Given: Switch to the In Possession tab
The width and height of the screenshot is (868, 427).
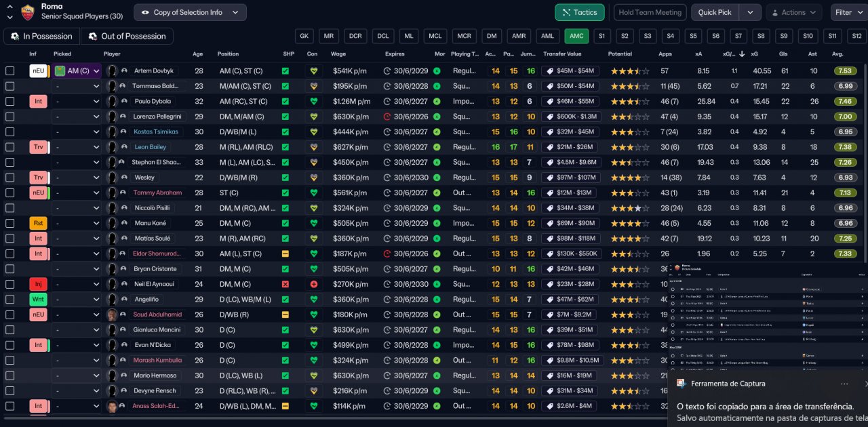Looking at the screenshot, I should [x=41, y=36].
